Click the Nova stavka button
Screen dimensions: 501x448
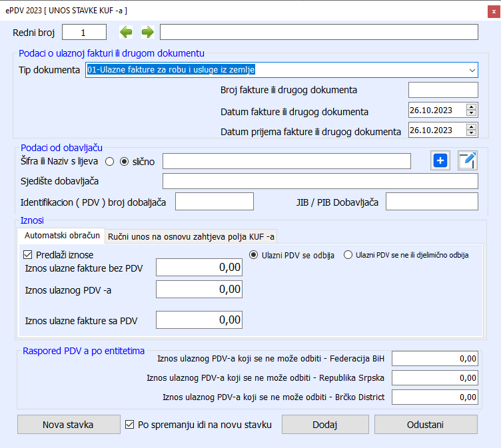coord(69,425)
